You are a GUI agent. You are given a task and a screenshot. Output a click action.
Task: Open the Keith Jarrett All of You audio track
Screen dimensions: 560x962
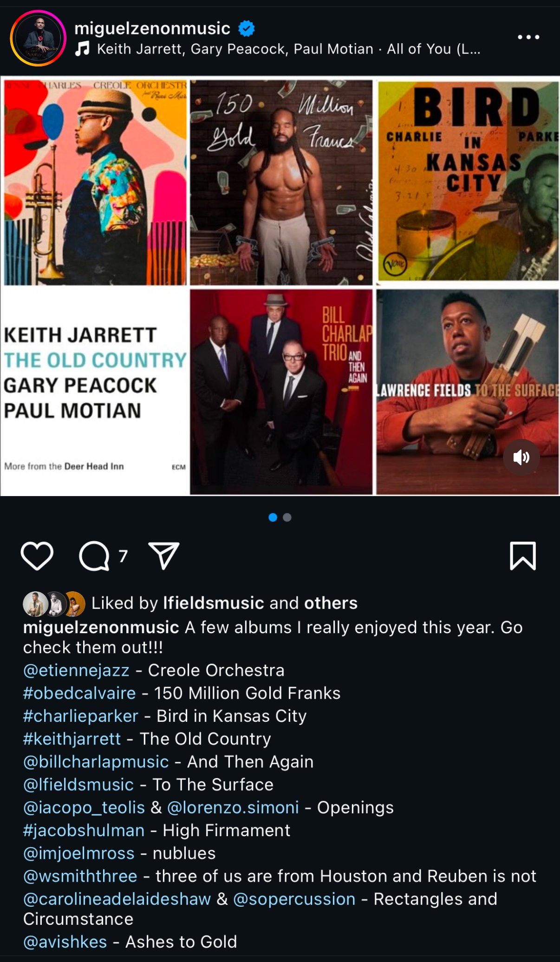288,49
